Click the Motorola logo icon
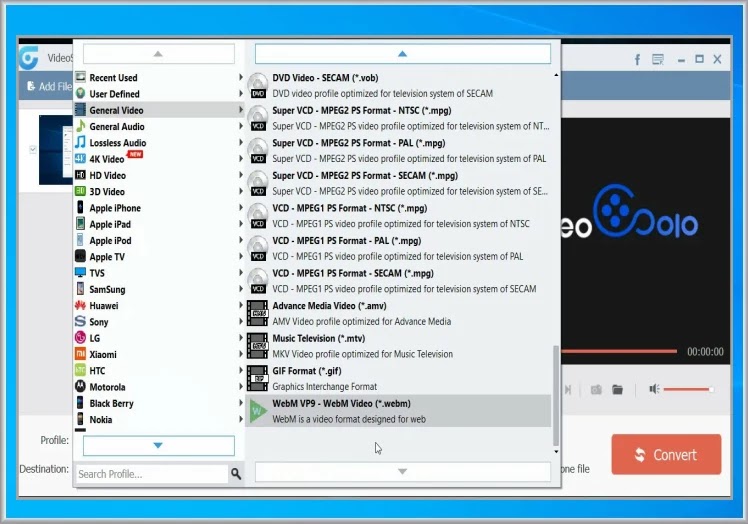This screenshot has height=524, width=748. [x=80, y=386]
